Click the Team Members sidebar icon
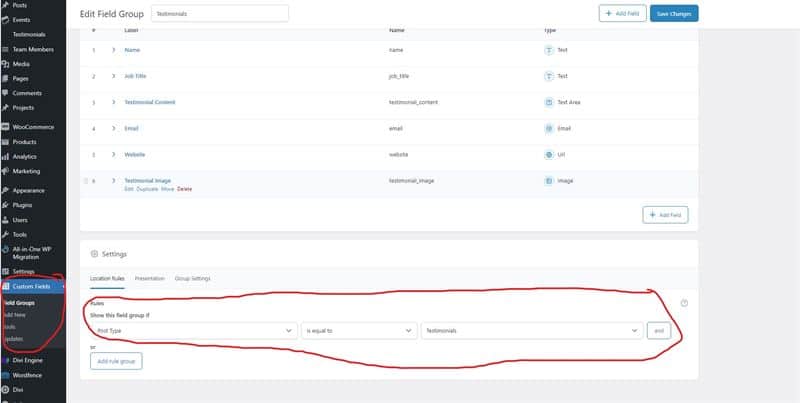The height and width of the screenshot is (403, 800). [x=6, y=49]
